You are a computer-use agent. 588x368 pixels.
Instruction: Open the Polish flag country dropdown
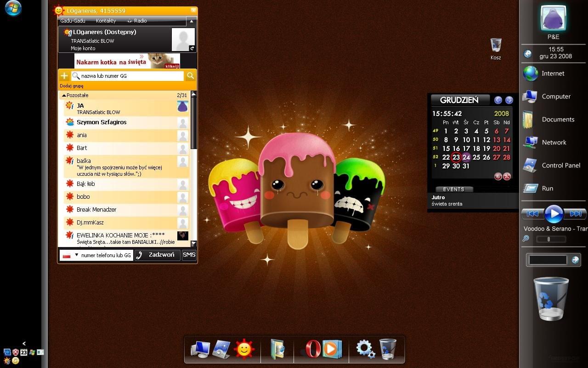[70, 255]
